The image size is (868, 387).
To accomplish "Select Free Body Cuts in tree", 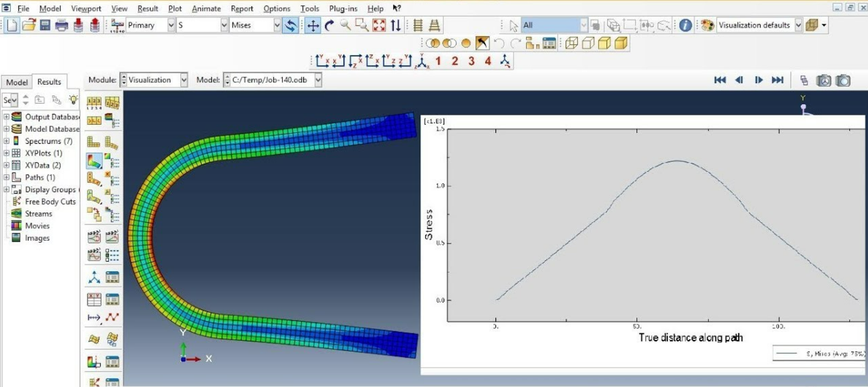I will click(x=50, y=201).
